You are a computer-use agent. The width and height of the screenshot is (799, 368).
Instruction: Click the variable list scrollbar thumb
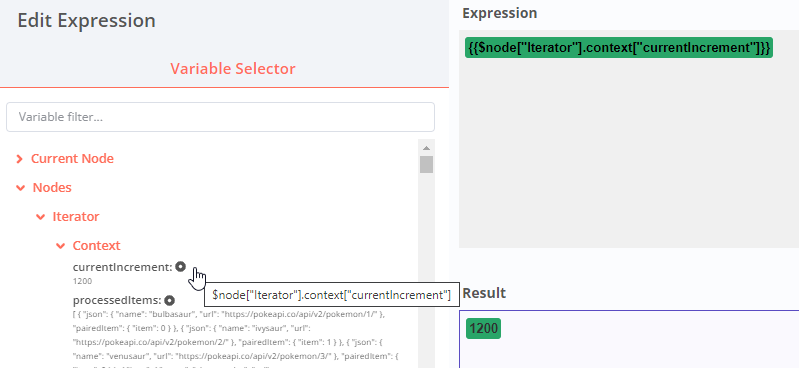(x=427, y=165)
